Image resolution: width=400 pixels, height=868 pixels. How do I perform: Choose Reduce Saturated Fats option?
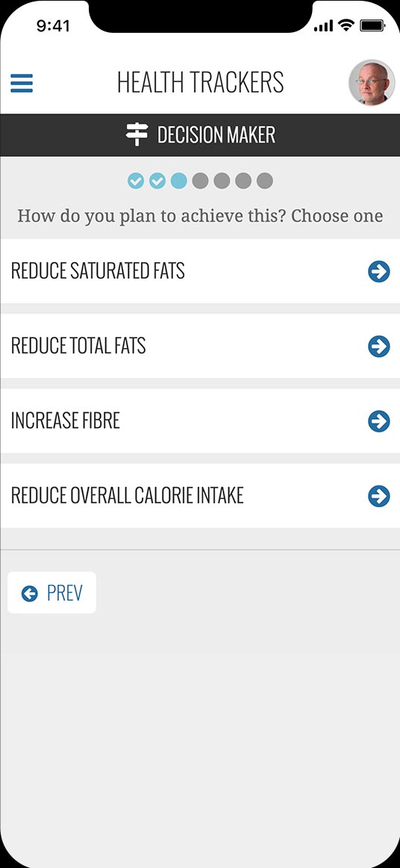200,271
